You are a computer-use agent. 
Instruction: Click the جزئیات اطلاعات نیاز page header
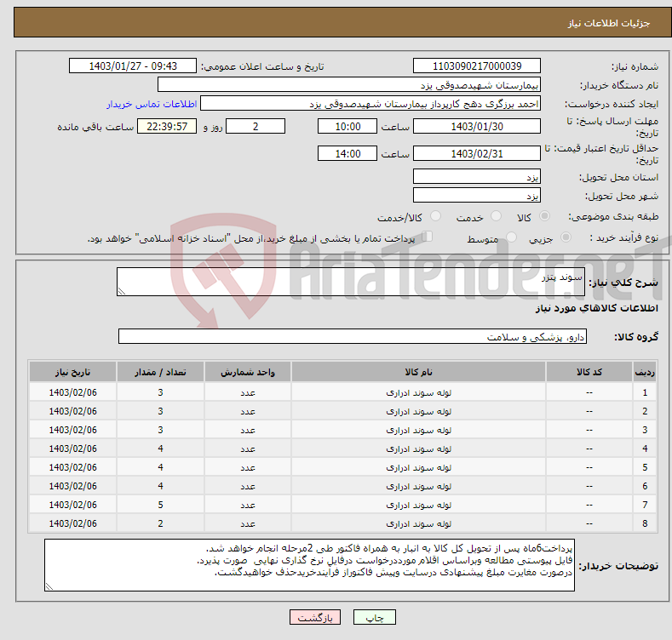pos(609,23)
